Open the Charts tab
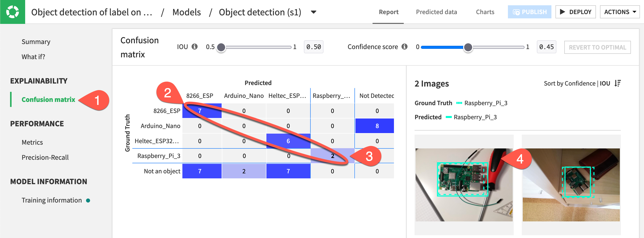 (485, 12)
